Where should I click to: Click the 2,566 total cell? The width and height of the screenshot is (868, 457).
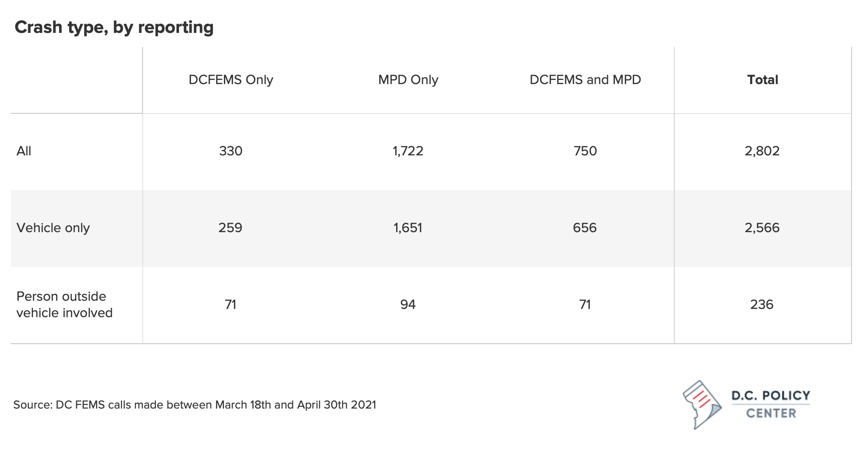coord(762,228)
